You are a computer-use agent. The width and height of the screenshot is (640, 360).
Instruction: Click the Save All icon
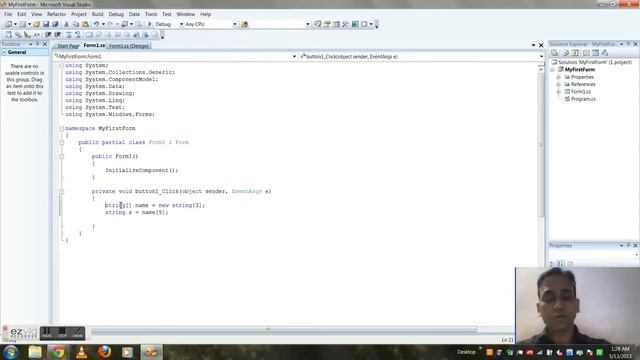[55, 24]
